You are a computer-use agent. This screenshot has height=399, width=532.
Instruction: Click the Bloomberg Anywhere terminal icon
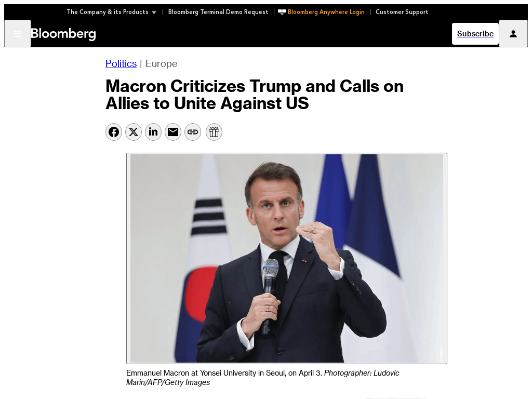click(x=282, y=12)
